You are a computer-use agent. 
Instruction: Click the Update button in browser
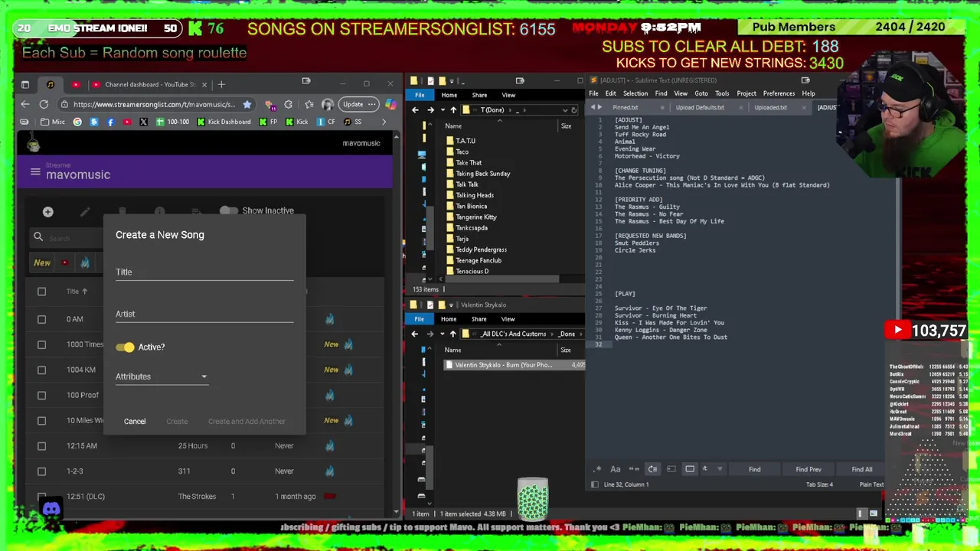coord(358,104)
